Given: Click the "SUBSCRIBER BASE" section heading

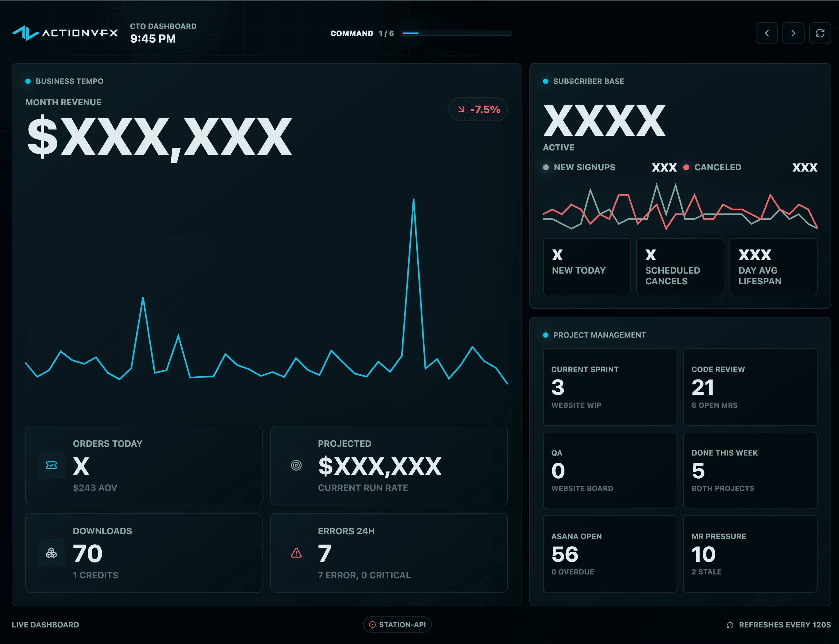Looking at the screenshot, I should click(588, 81).
